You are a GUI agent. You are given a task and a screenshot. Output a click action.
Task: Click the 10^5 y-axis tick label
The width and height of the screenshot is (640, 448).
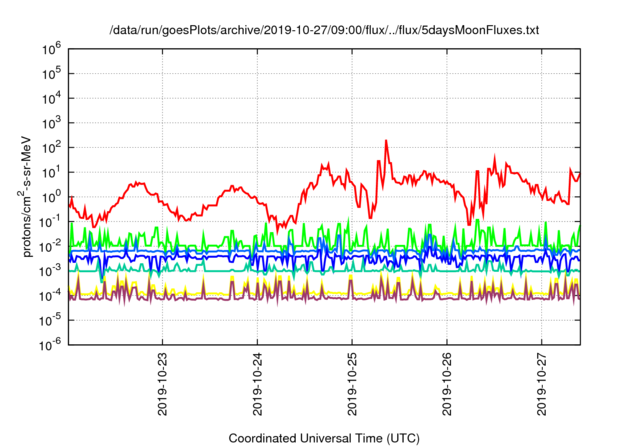(51, 74)
